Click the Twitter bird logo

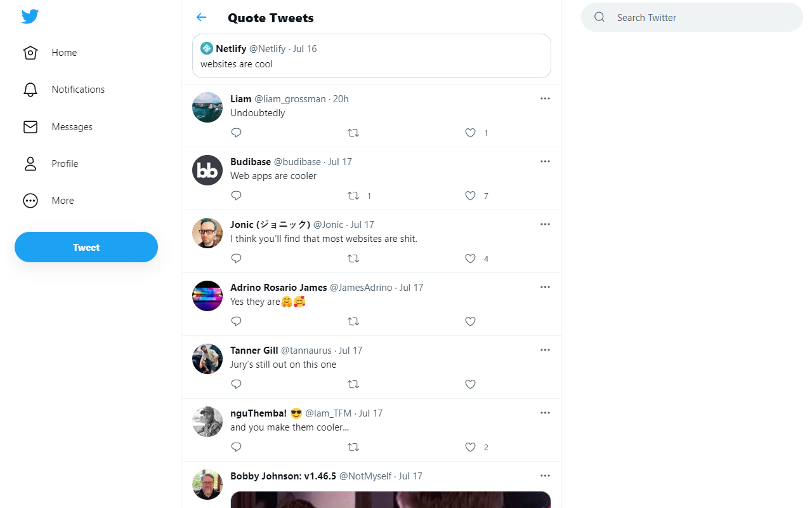pyautogui.click(x=30, y=17)
